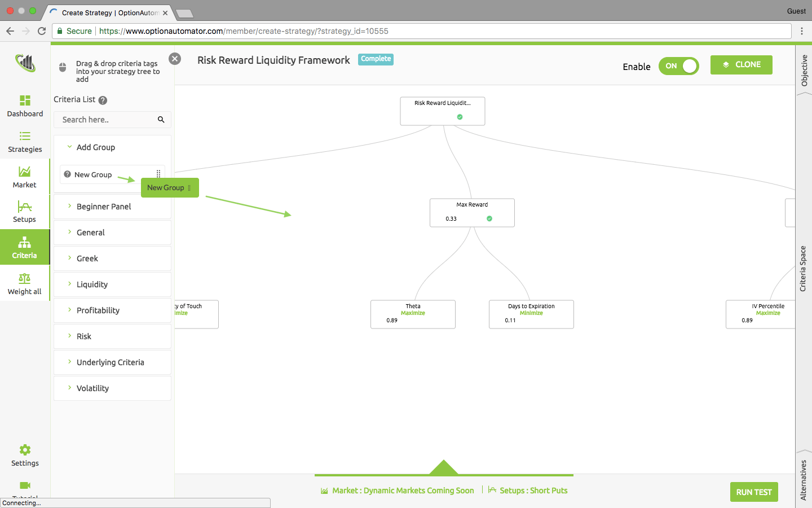
Task: Click the search magnifier in criteria search
Action: (161, 120)
